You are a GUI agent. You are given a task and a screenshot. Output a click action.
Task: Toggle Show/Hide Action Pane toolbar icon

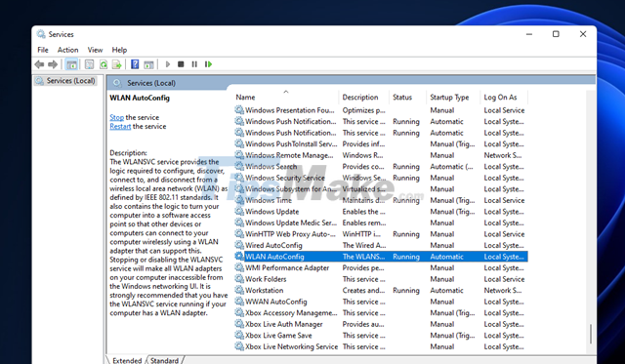pos(148,64)
